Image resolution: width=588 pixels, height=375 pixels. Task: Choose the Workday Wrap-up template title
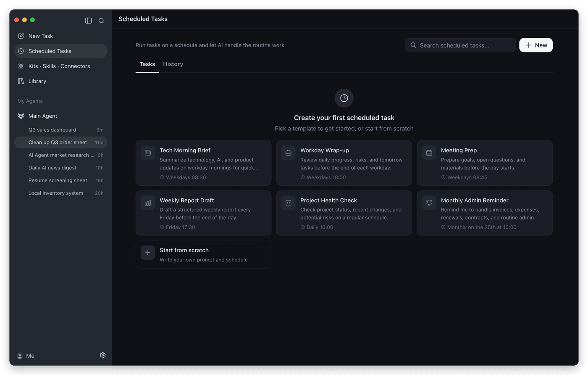[x=325, y=151]
